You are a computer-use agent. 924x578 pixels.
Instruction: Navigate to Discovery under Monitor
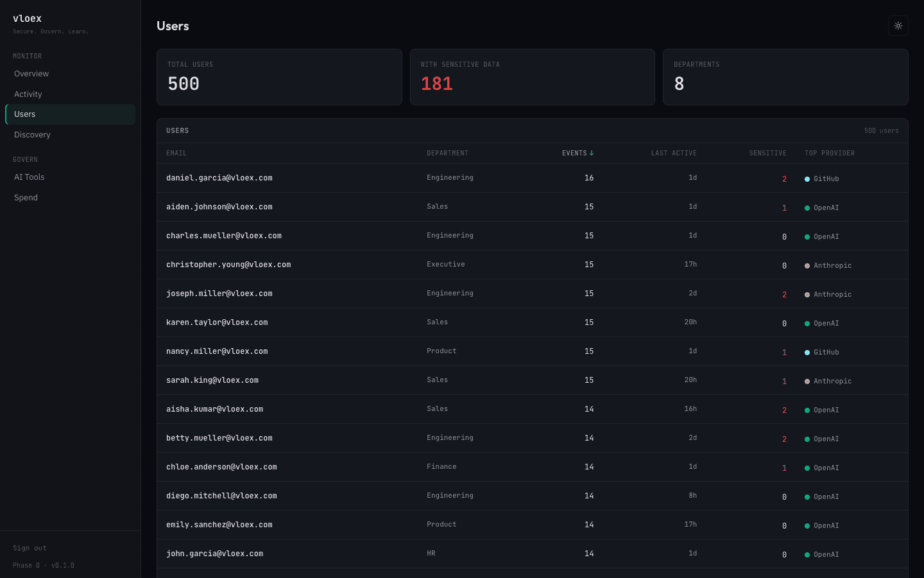[32, 134]
